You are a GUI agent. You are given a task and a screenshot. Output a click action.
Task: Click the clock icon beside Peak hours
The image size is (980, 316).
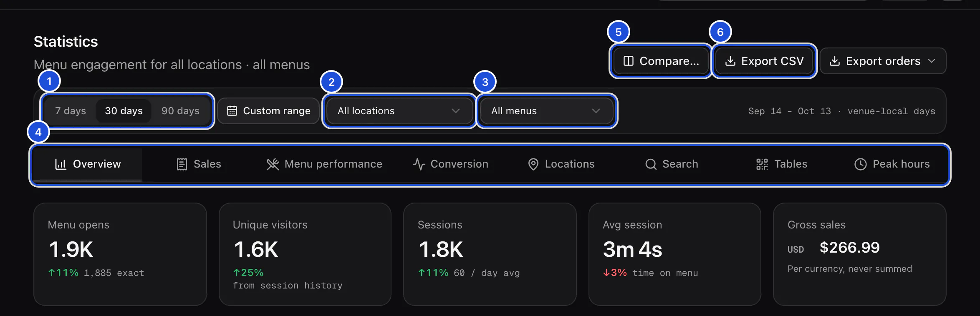click(861, 164)
